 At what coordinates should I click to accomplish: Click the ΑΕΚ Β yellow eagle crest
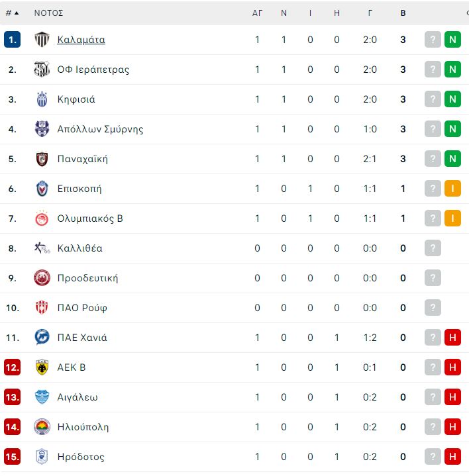pos(42,367)
